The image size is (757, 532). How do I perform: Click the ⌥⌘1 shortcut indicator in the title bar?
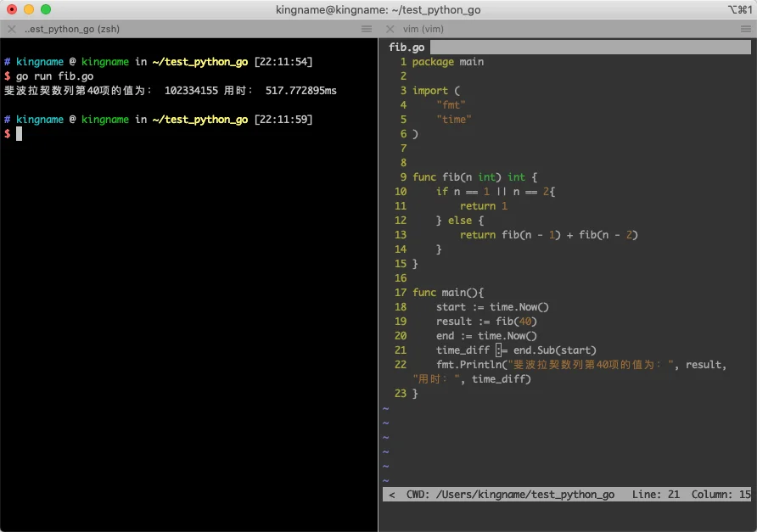(739, 9)
